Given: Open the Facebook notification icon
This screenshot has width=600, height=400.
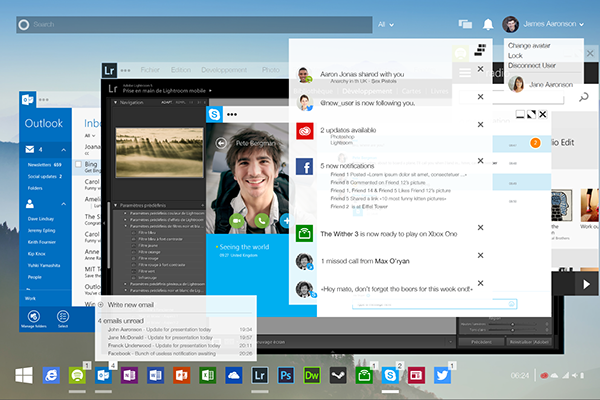Looking at the screenshot, I should pos(305,167).
